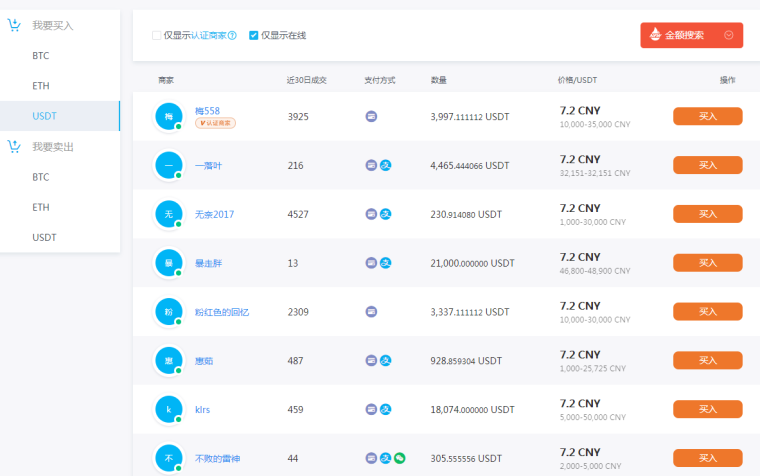760x476 pixels.
Task: Click the help question mark beside 认证商家
Action: tap(232, 36)
